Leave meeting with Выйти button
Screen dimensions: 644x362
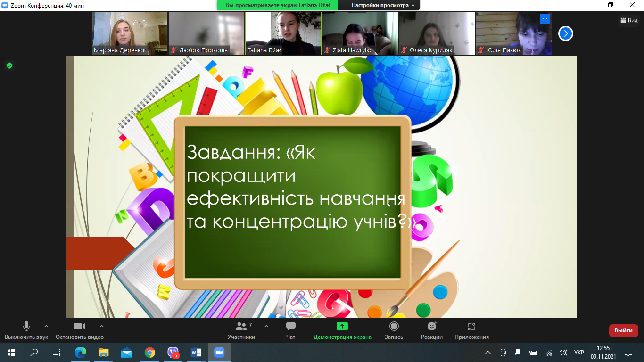coord(623,330)
